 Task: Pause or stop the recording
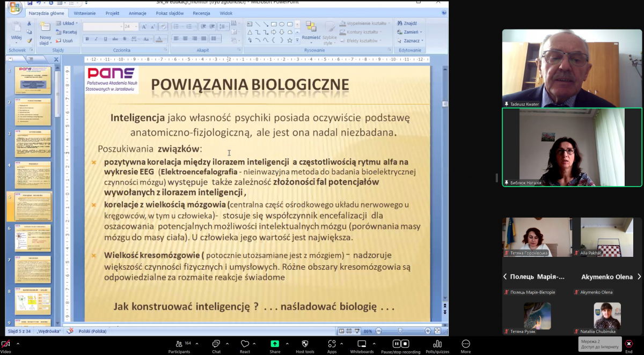click(x=400, y=344)
